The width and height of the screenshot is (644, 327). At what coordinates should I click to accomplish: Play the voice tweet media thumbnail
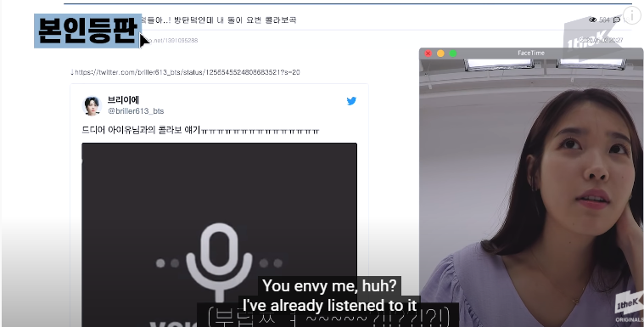click(219, 235)
